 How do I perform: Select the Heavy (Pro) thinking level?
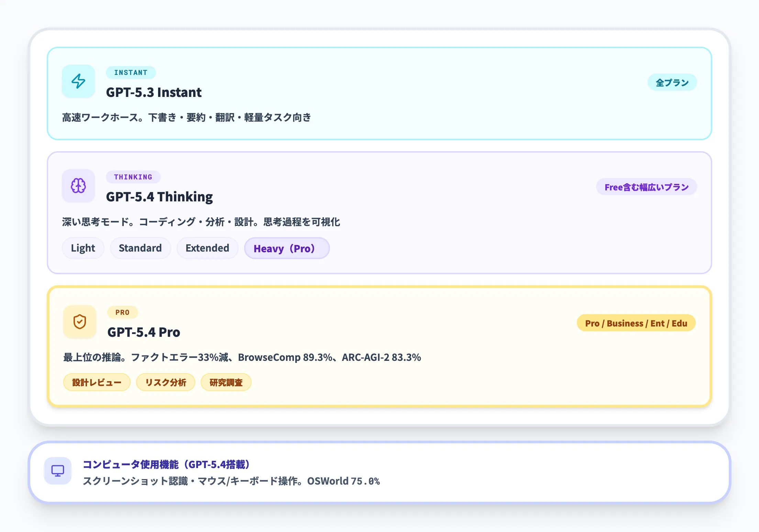(287, 248)
